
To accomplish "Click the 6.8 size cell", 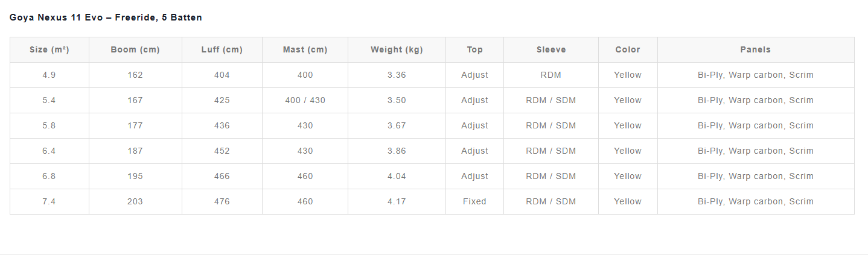I will tap(49, 177).
